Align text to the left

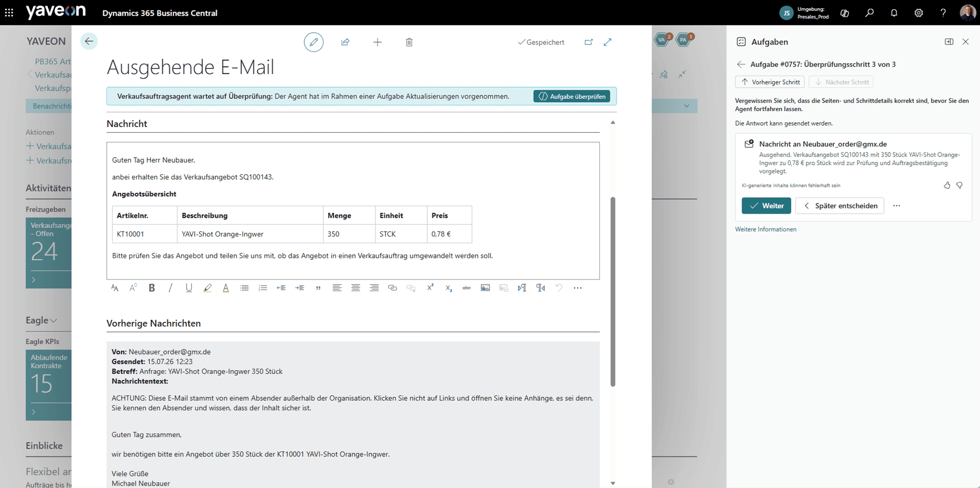click(x=337, y=288)
